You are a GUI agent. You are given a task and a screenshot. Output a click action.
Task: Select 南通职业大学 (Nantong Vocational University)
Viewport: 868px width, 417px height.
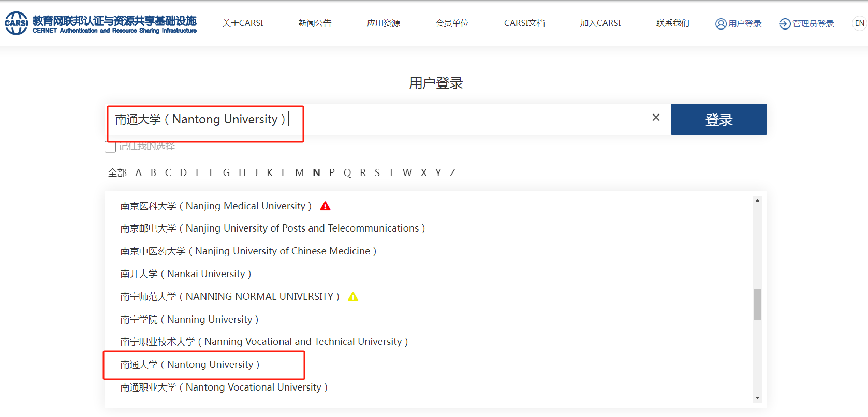(224, 387)
